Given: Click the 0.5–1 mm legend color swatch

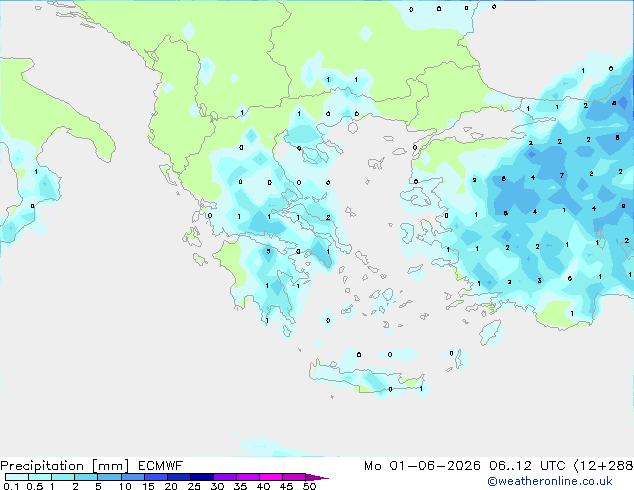Looking at the screenshot, I should pos(40,477).
